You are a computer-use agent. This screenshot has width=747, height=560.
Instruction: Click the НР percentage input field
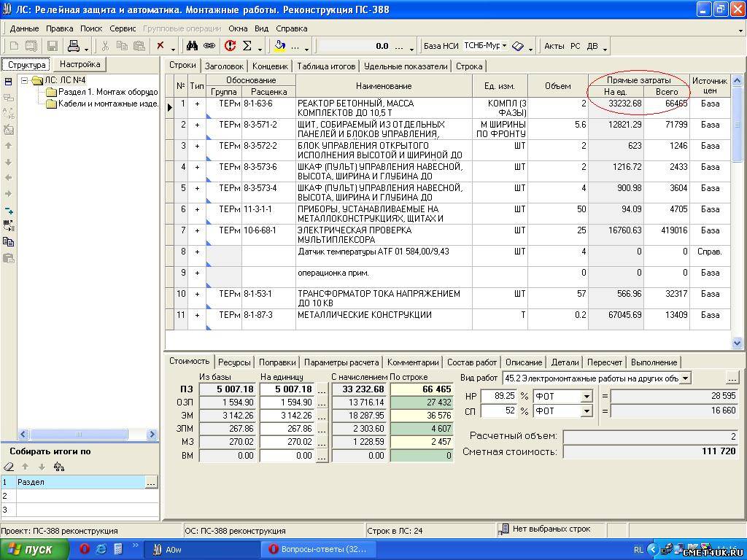(x=499, y=396)
